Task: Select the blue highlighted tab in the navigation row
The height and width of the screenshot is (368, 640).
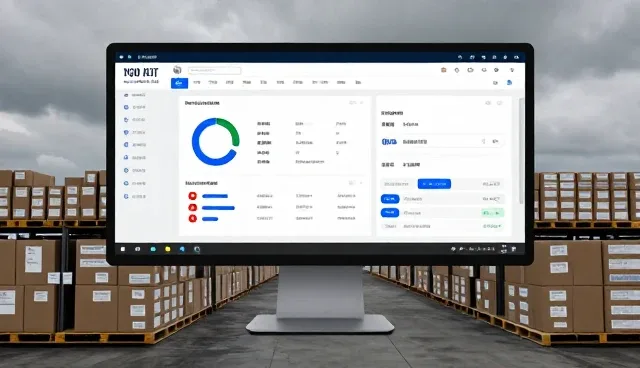Action: click(179, 83)
